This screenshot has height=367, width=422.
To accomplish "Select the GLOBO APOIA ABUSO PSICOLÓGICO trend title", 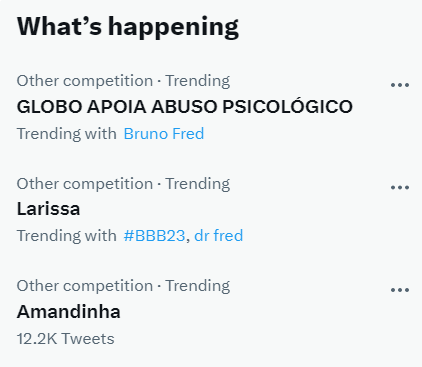I will (x=185, y=107).
